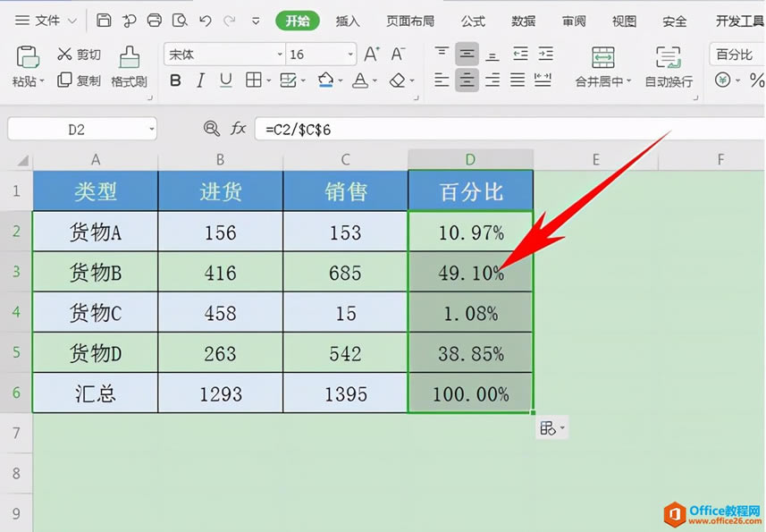This screenshot has height=532, width=766.
Task: Switch to the 插入 Insert tab
Action: [348, 21]
